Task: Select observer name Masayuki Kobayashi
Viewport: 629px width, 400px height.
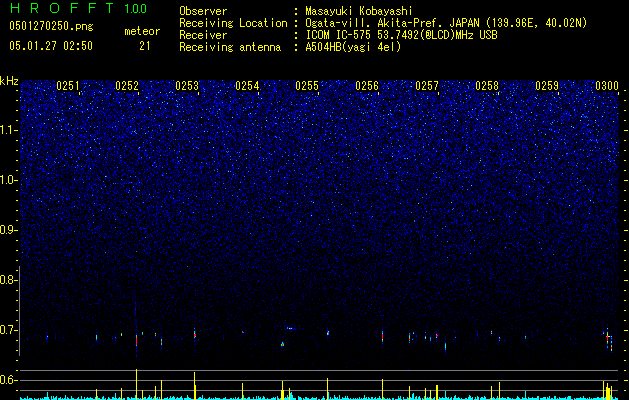Action: coord(359,11)
